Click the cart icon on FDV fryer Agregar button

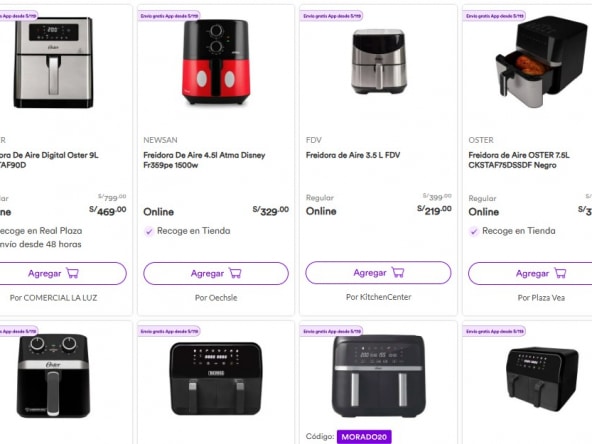pyautogui.click(x=398, y=272)
